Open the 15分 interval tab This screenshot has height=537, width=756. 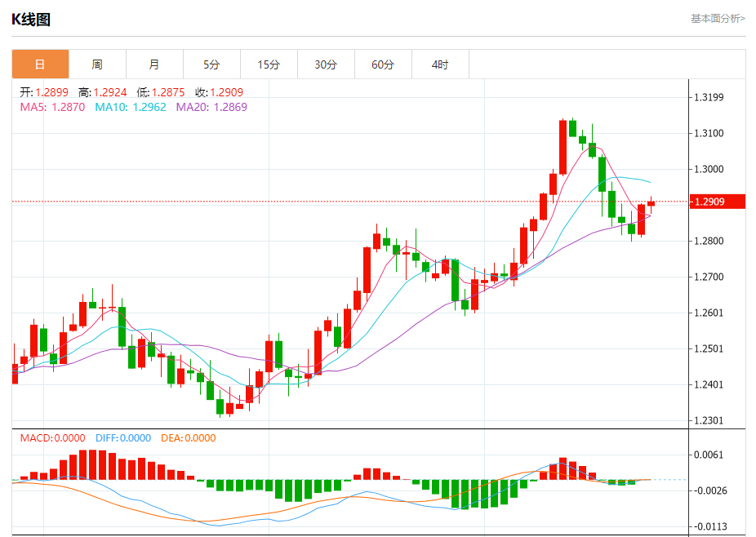[x=269, y=64]
